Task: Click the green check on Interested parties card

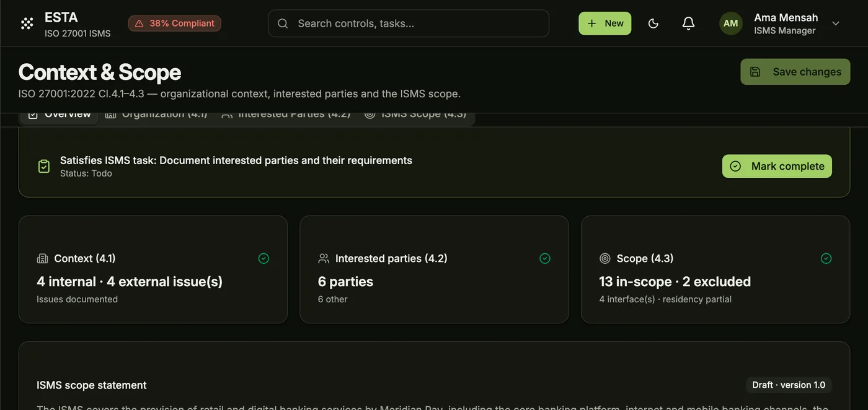Action: tap(545, 258)
